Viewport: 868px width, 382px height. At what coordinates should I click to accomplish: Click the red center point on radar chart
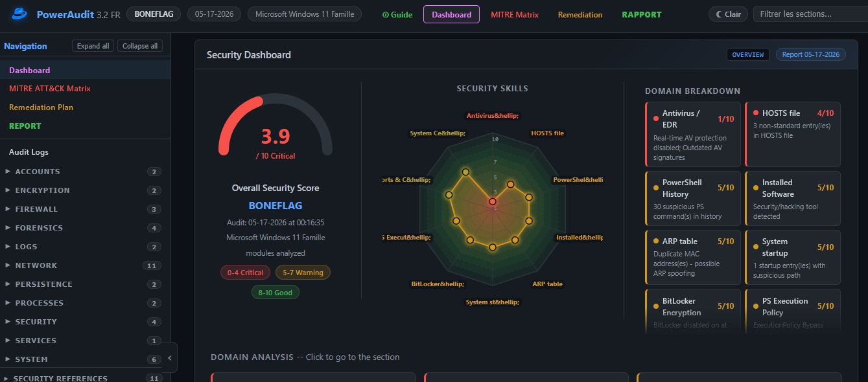[493, 202]
